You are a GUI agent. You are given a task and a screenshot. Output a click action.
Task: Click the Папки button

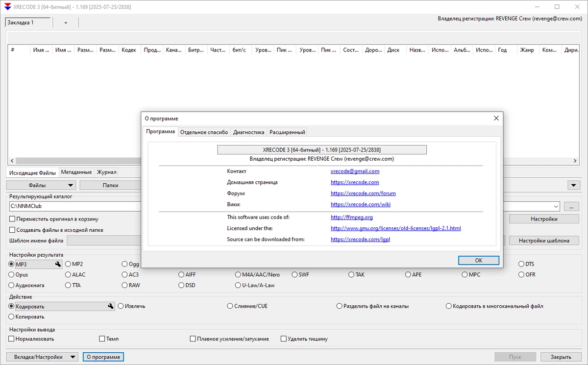coord(110,185)
